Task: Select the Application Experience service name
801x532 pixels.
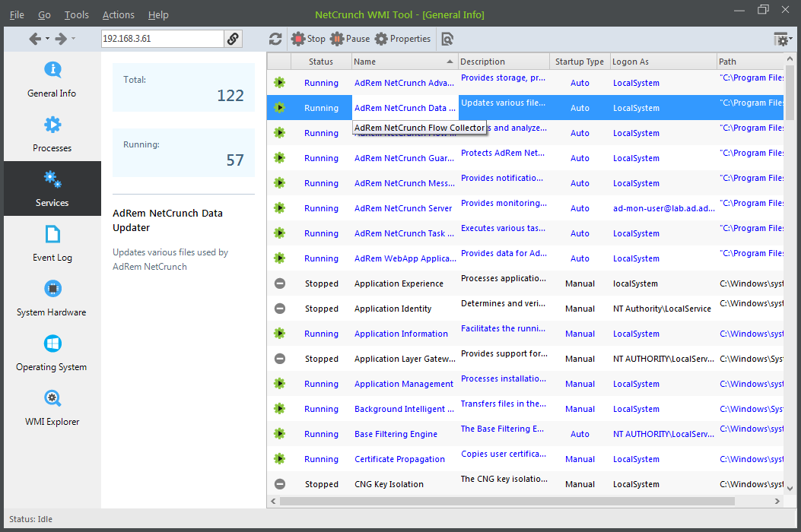Action: (x=399, y=283)
